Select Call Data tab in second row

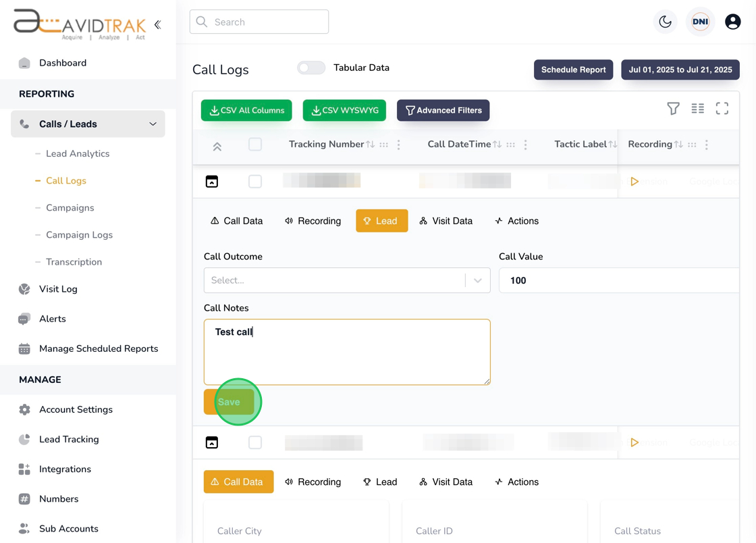pos(239,482)
